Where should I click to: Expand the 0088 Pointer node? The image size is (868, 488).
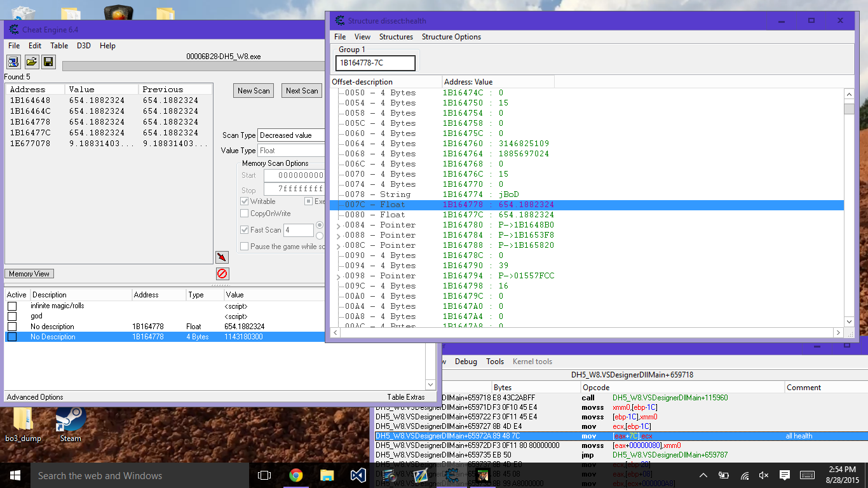tap(338, 236)
